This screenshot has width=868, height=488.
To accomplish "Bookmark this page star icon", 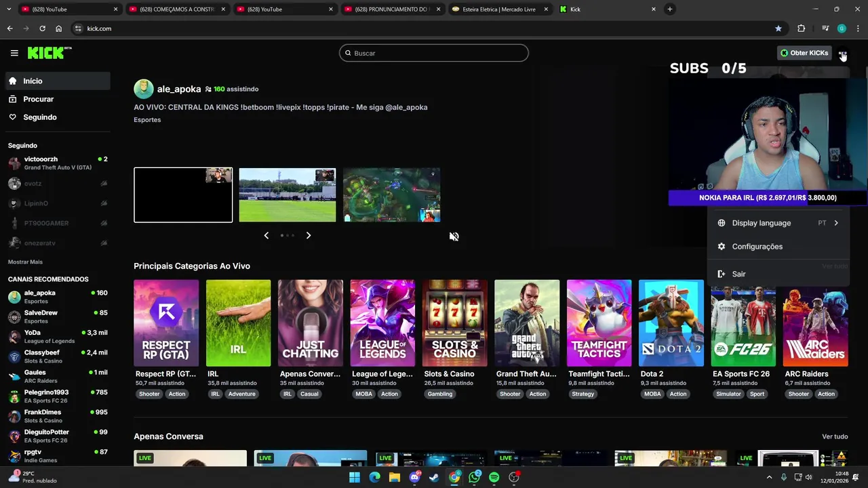I will click(778, 28).
